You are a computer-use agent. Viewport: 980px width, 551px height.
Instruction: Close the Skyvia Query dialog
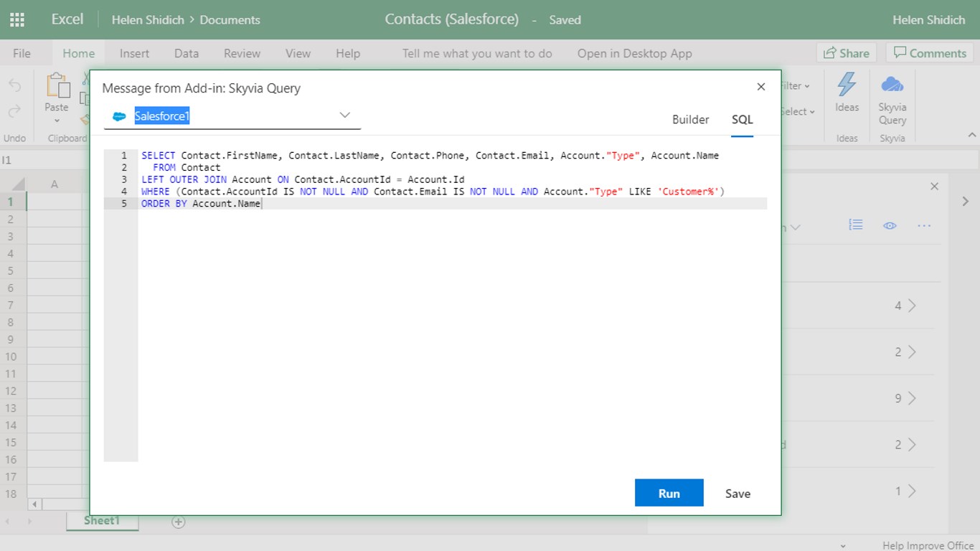point(761,87)
